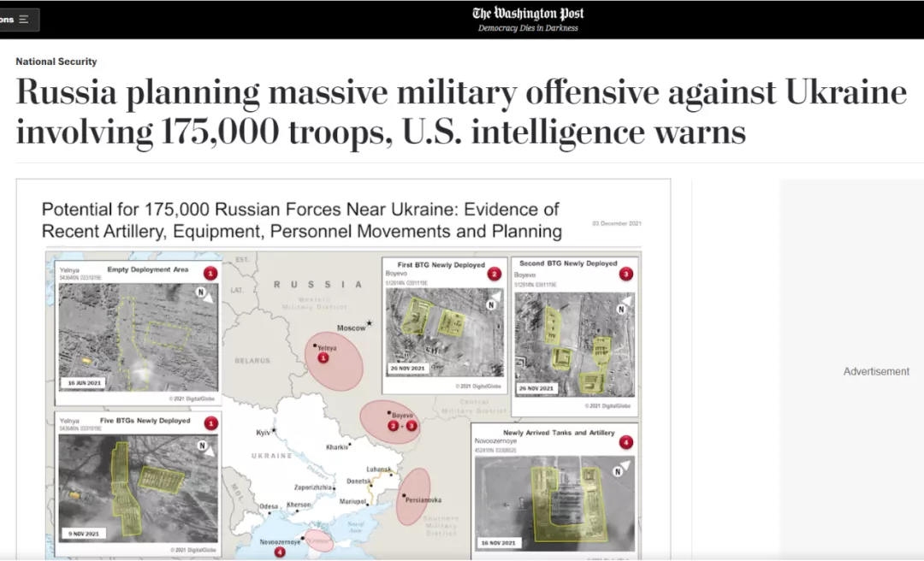Click the Newly Arrived Tanks and Artillery image
The height and width of the screenshot is (561, 924).
point(554,503)
